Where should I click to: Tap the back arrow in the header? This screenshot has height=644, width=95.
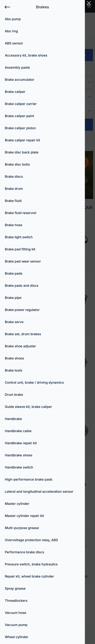pos(7,7)
